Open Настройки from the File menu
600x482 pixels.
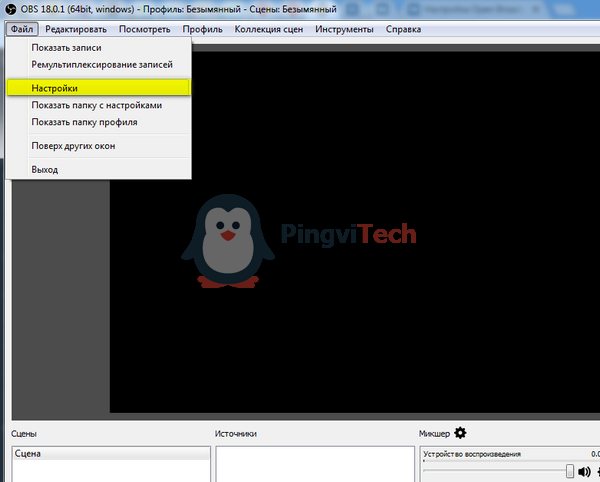[x=99, y=88]
